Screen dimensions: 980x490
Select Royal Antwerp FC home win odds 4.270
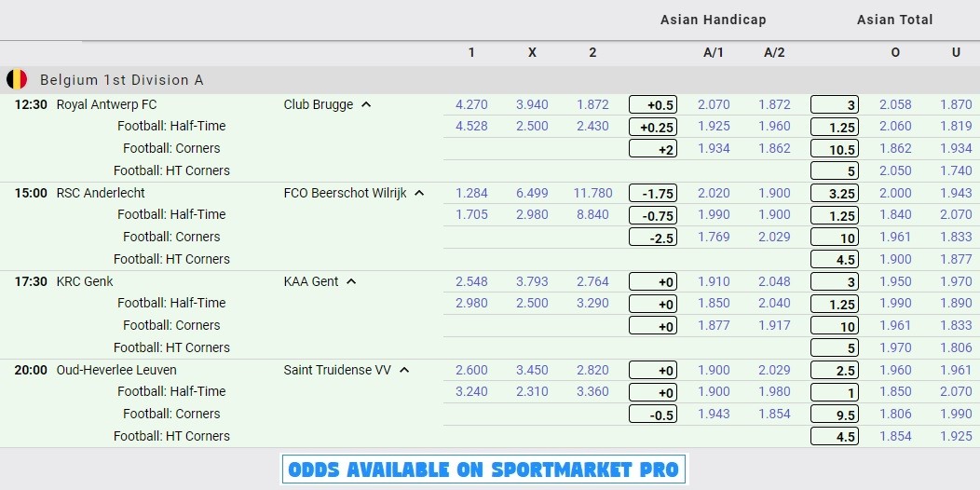coord(471,104)
